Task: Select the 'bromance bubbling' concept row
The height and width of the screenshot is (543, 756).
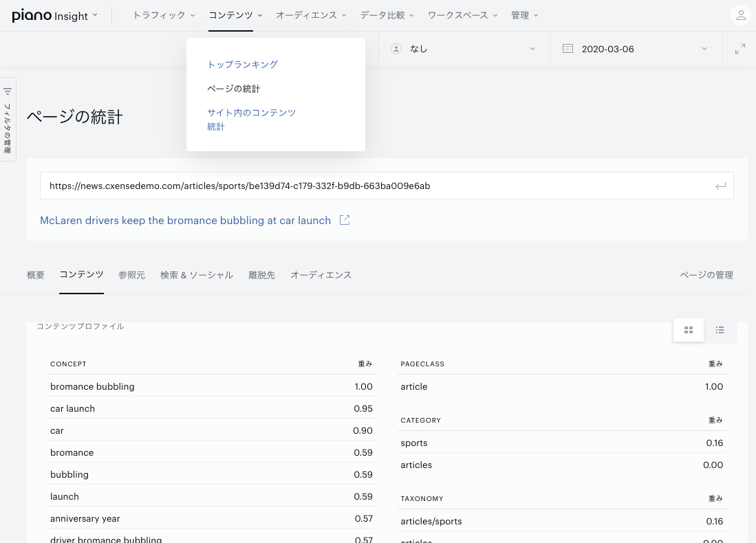Action: pos(211,386)
